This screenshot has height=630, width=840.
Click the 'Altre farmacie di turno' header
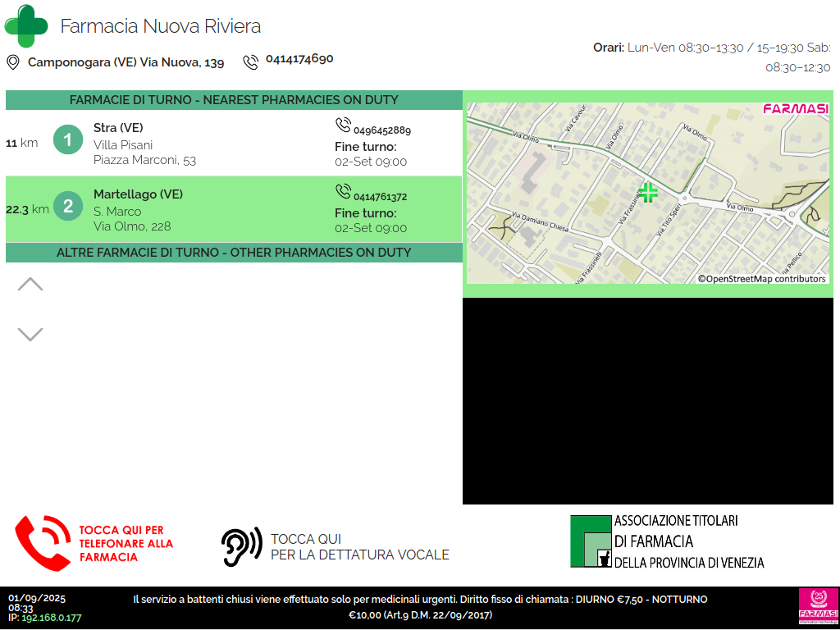pyautogui.click(x=234, y=253)
